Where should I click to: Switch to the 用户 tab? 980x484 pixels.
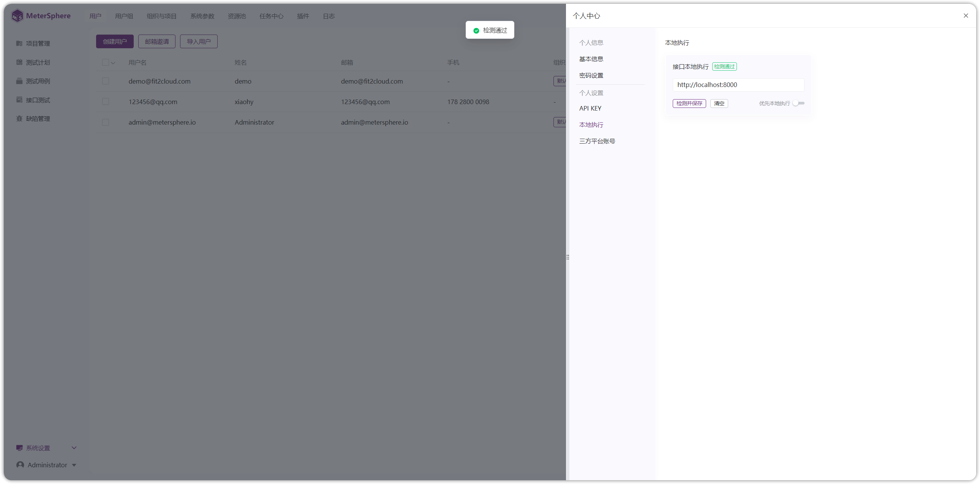coord(95,16)
